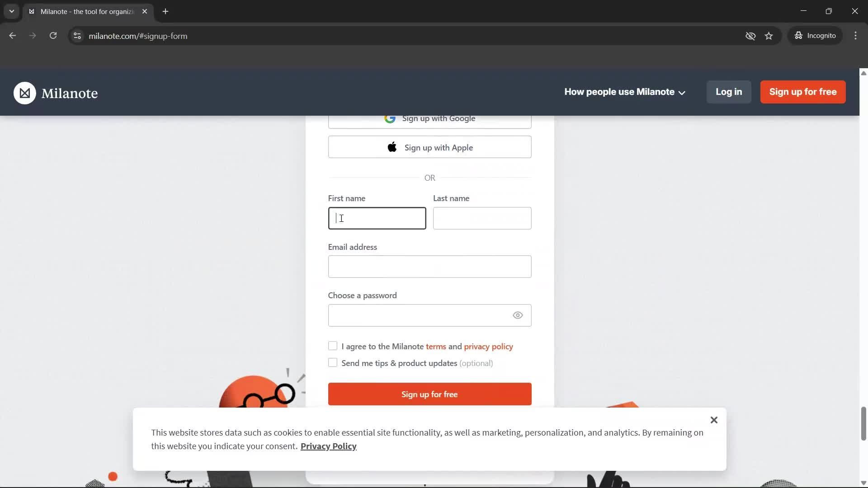Screen dimensions: 868x488
Task: Click Log in in the header
Action: (728, 92)
